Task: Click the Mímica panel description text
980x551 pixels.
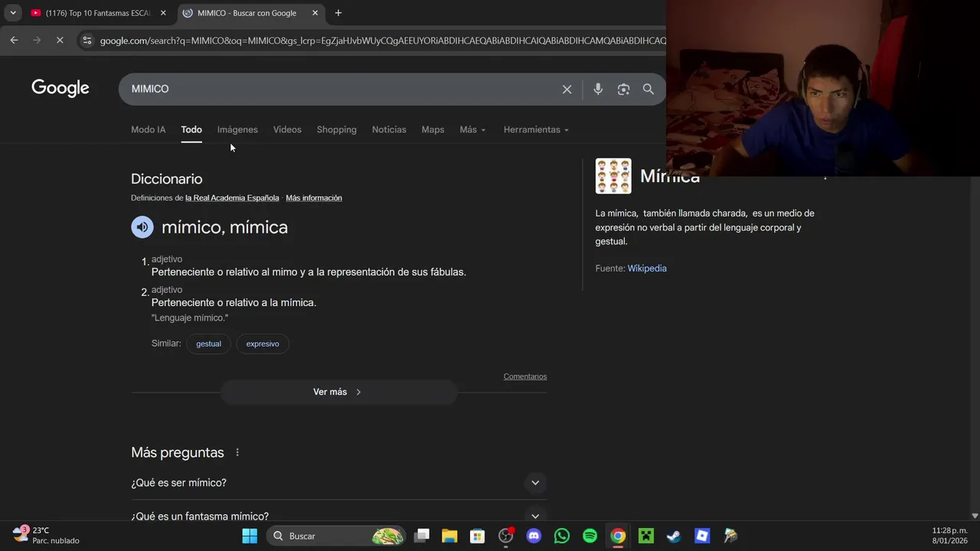Action: click(x=704, y=227)
